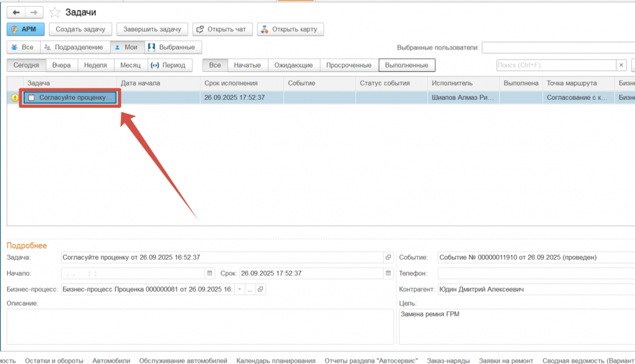
Task: Open the Заказ-наряды bottom tab
Action: pyautogui.click(x=448, y=360)
